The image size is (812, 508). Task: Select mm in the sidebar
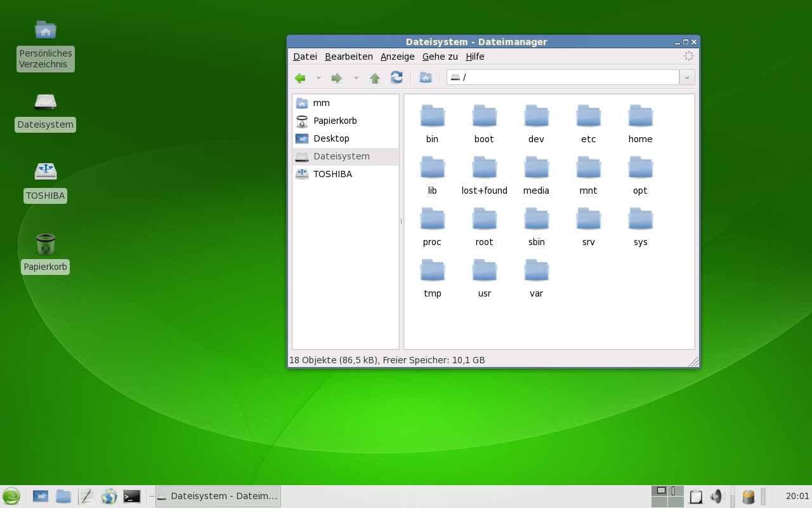[346, 103]
